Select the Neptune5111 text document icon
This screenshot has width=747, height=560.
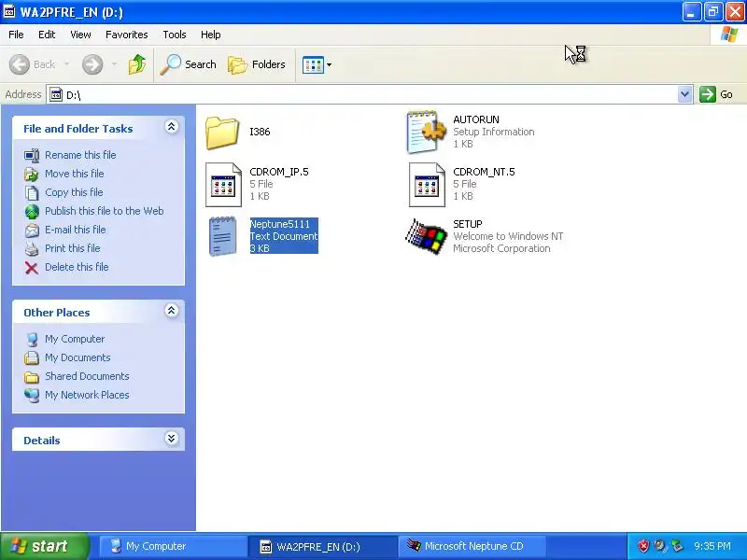tap(222, 236)
